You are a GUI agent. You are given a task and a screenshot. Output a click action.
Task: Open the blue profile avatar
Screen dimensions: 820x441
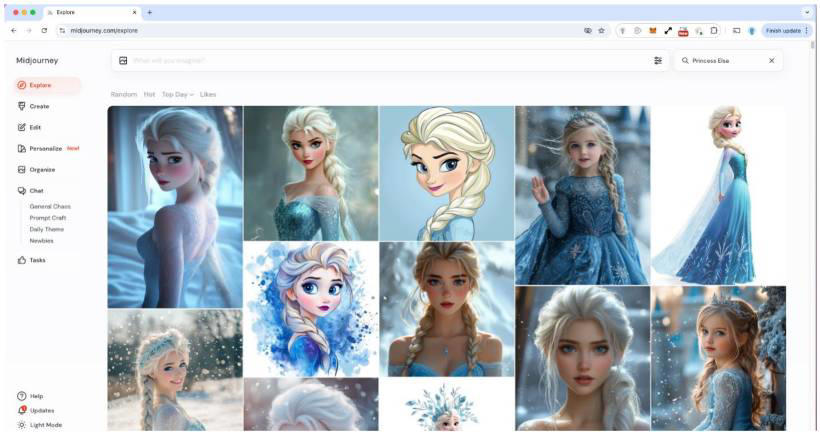tap(752, 31)
